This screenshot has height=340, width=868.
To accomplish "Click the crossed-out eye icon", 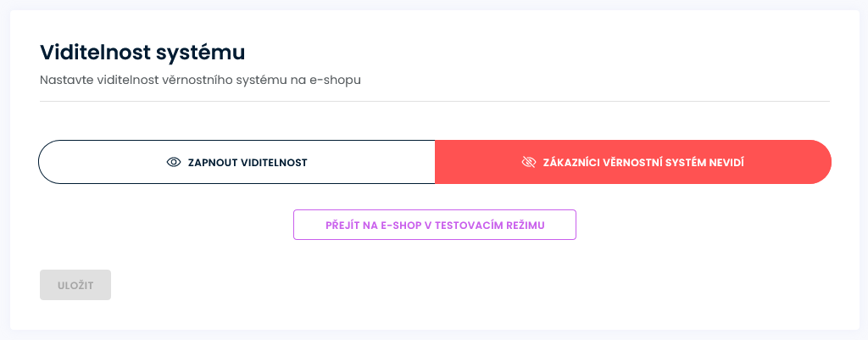I will coord(530,162).
